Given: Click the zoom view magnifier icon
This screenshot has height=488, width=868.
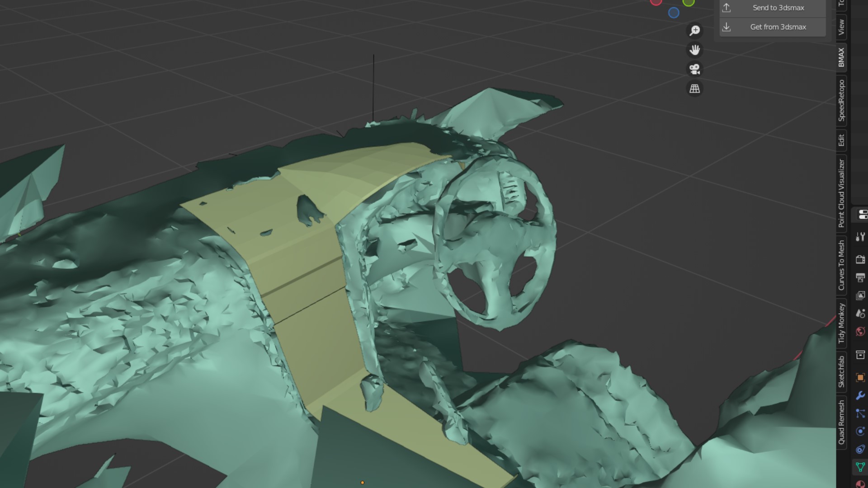Looking at the screenshot, I should click(x=694, y=30).
